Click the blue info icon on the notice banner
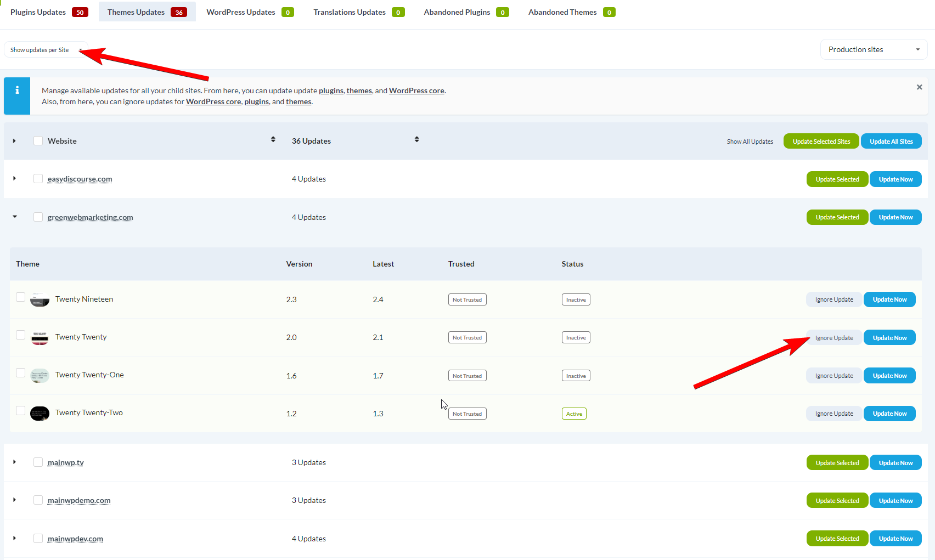This screenshot has height=560, width=935. (x=16, y=90)
